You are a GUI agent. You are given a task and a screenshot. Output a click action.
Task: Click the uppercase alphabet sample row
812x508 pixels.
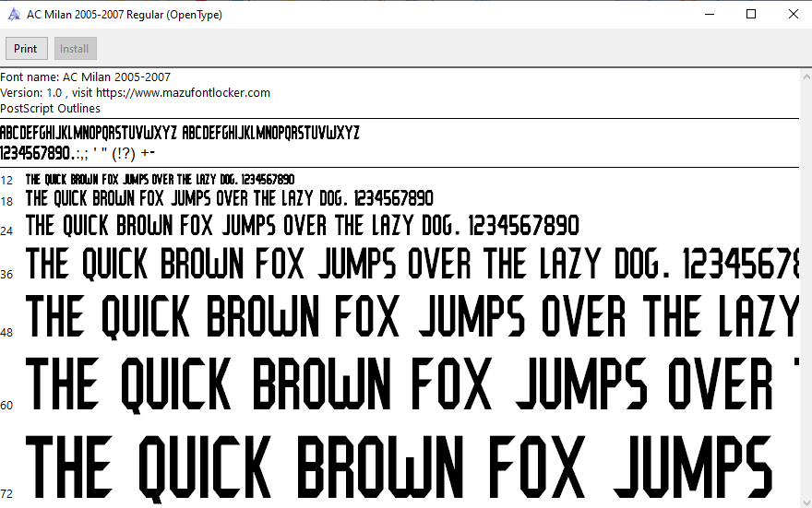(180, 133)
